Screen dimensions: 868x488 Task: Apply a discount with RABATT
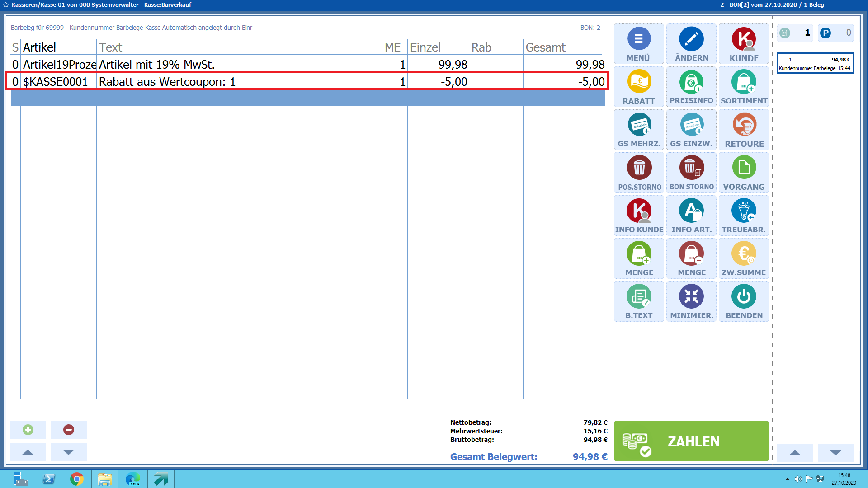pos(638,87)
